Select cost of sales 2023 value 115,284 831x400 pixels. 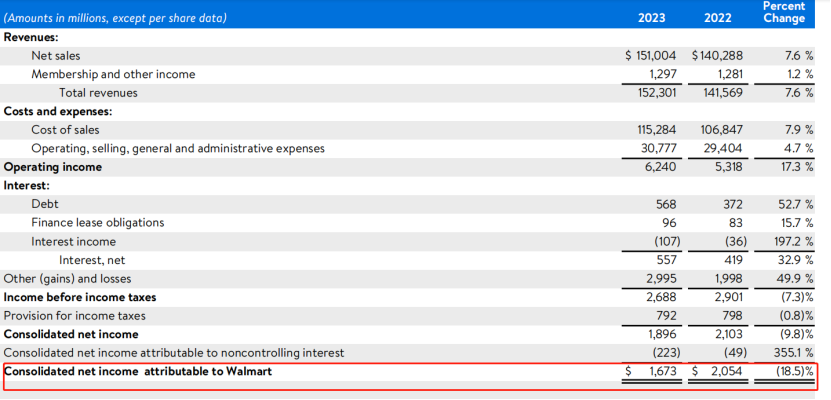pyautogui.click(x=657, y=130)
